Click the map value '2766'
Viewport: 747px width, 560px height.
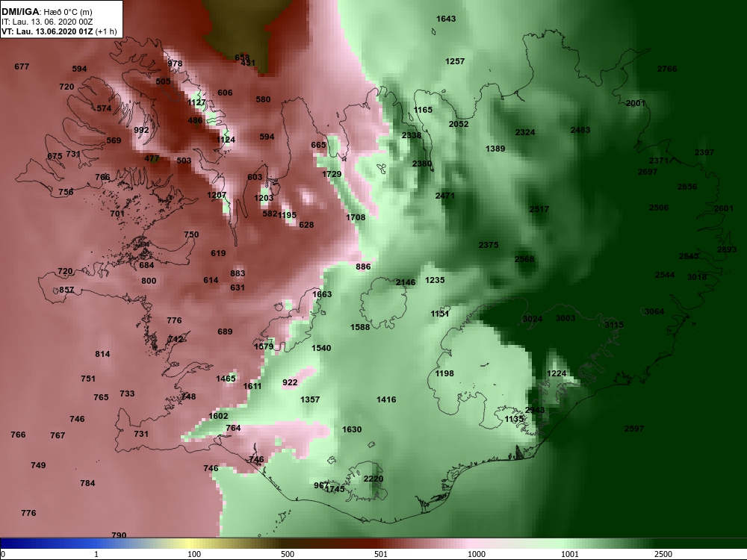(667, 69)
